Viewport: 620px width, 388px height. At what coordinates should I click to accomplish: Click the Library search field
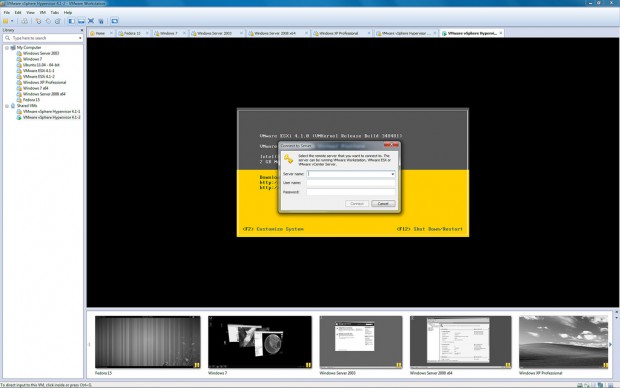click(x=43, y=38)
